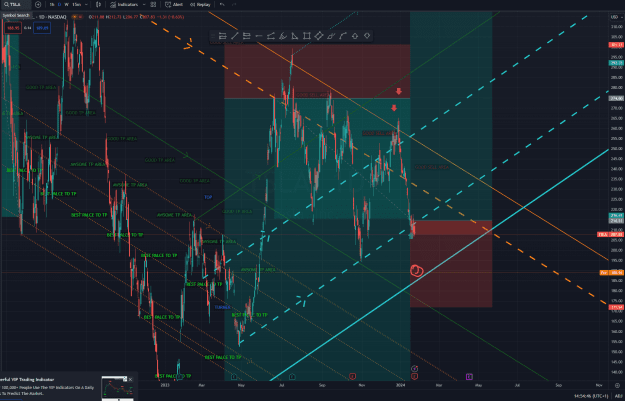Select the D daily interval
Screen dimensions: 625x401
click(59, 4)
